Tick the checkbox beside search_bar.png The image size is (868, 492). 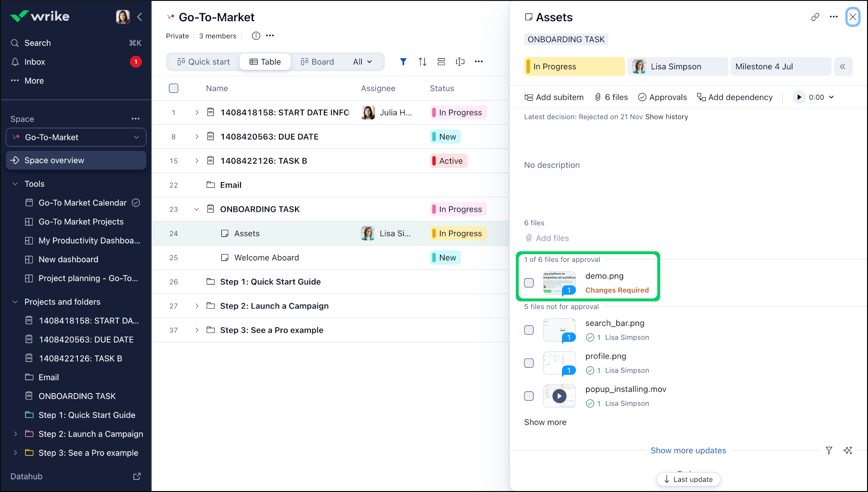pos(529,330)
